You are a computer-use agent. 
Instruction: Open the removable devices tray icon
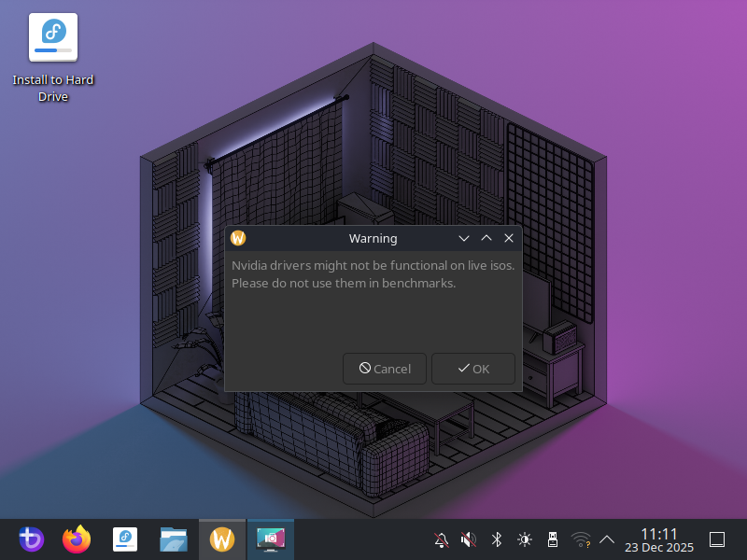point(553,540)
